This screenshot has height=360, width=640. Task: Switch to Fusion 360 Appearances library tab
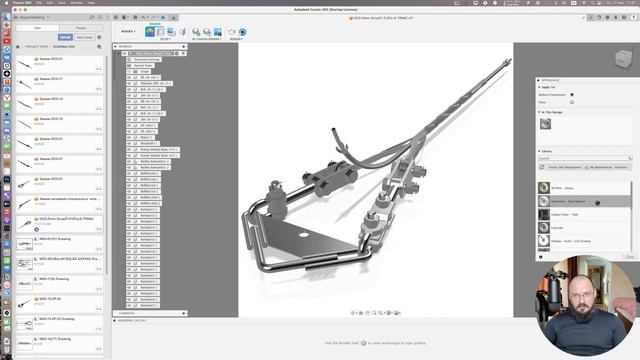(x=565, y=167)
